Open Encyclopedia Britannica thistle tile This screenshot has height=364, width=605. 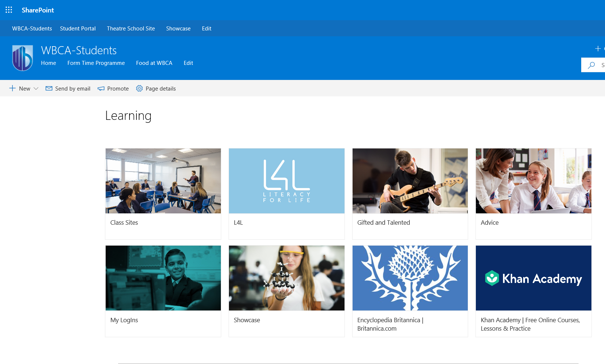point(410,278)
